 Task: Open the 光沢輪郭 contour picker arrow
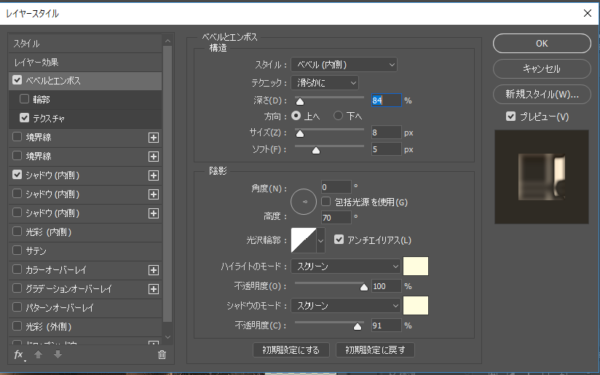coord(321,241)
